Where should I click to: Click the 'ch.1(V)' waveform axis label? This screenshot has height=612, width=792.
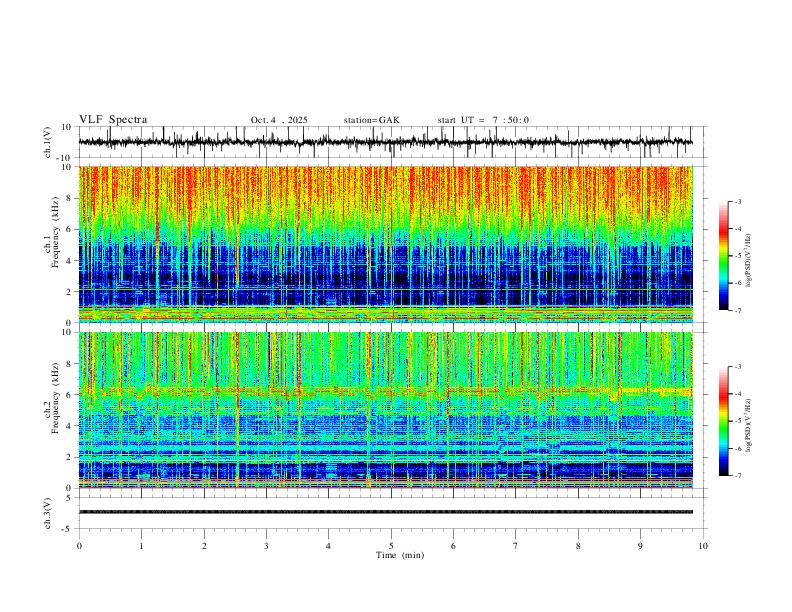click(48, 142)
